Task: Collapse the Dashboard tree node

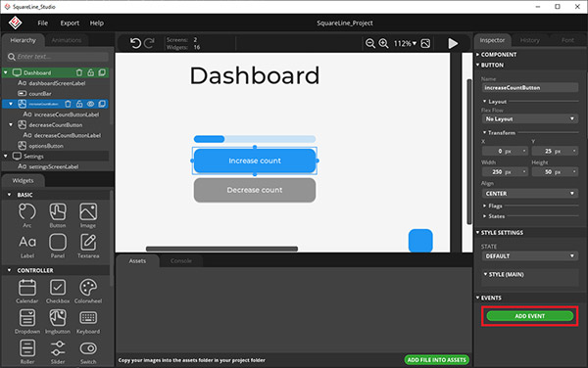Action: (x=6, y=72)
